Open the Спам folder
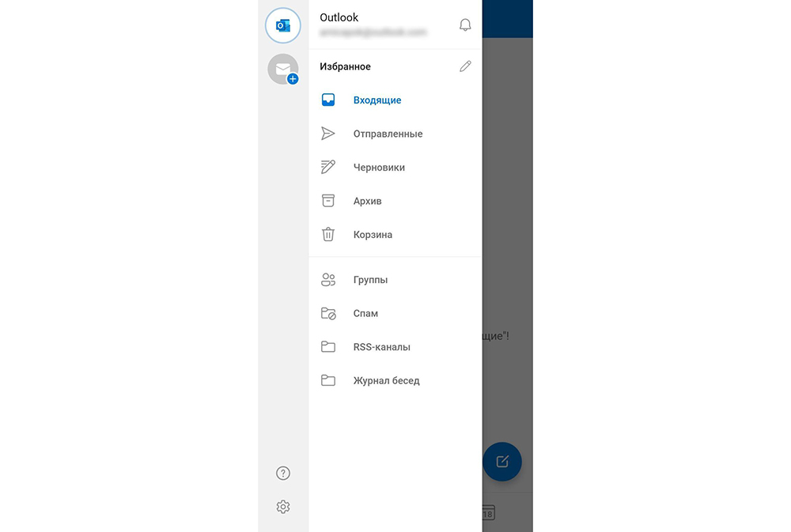Image resolution: width=791 pixels, height=532 pixels. pyautogui.click(x=365, y=314)
